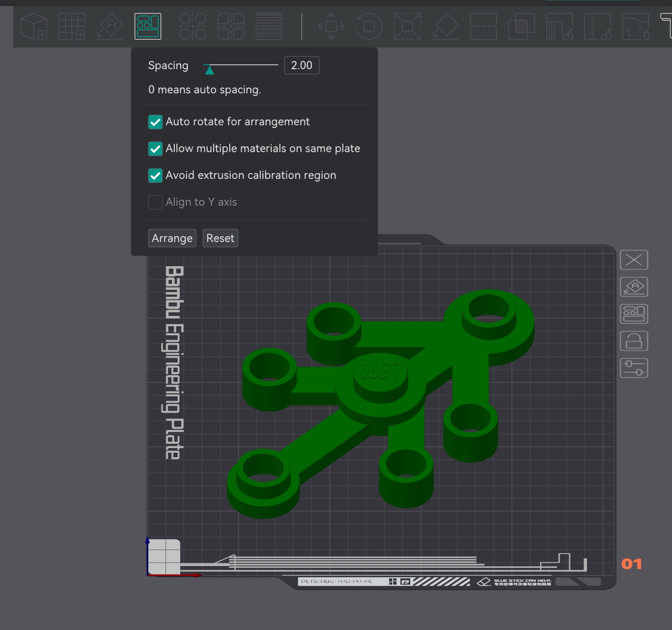Image resolution: width=672 pixels, height=630 pixels.
Task: Adjust the Spacing slider handle
Action: click(210, 69)
